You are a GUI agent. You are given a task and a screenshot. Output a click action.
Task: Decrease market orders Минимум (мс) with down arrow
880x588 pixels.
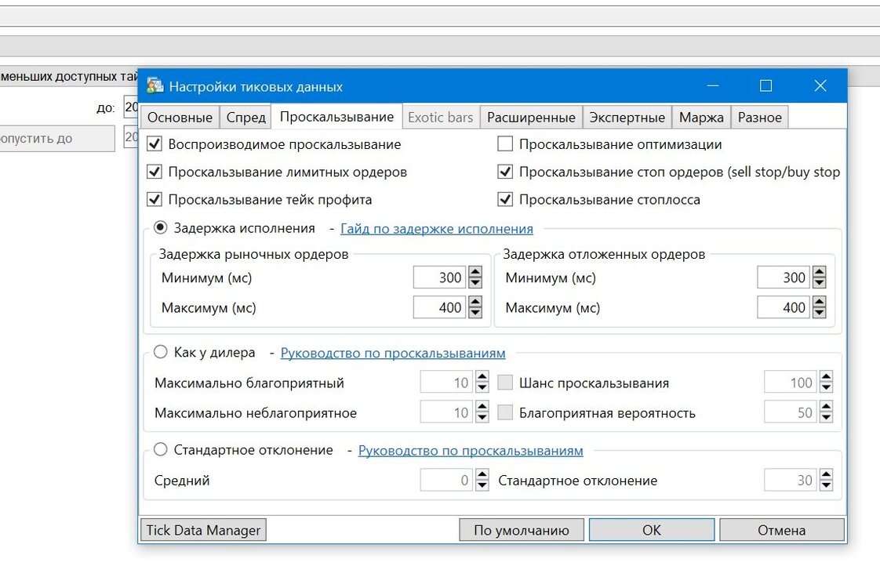pos(475,283)
